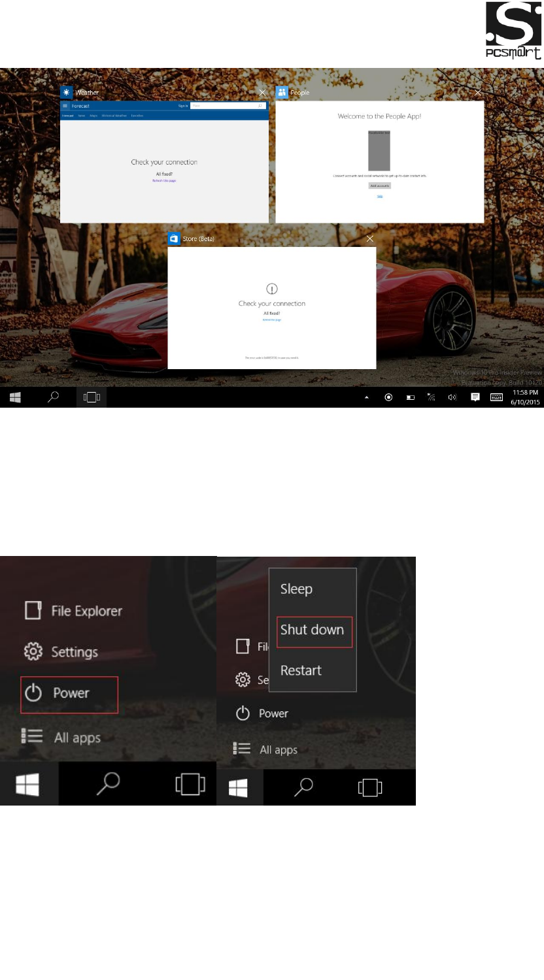This screenshot has height=980, width=544.
Task: Open the hamburger menu in the Weather app
Action: pyautogui.click(x=65, y=106)
